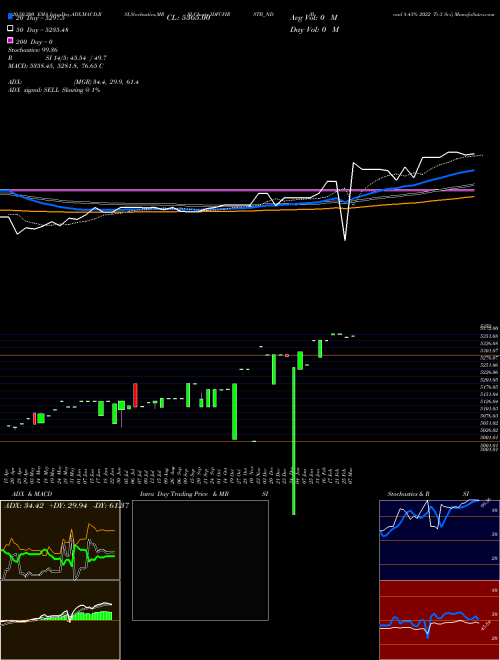The image size is (500, 660).
Task: Open the ADX & MACD panel title
Action: pos(32,494)
